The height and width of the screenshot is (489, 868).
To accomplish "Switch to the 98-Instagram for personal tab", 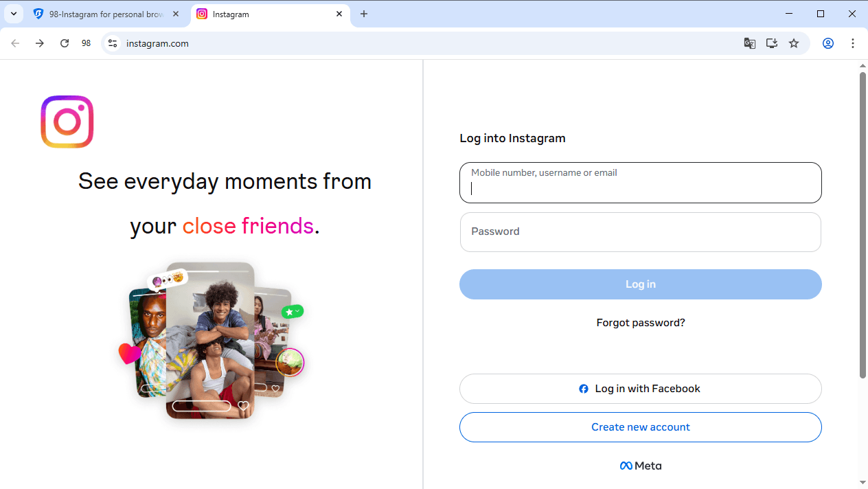I will click(106, 14).
